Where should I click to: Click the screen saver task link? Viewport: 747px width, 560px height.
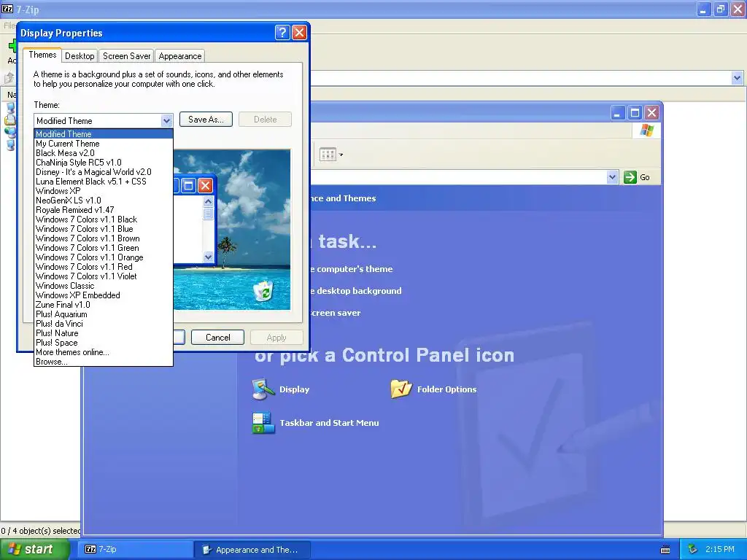[x=336, y=313]
